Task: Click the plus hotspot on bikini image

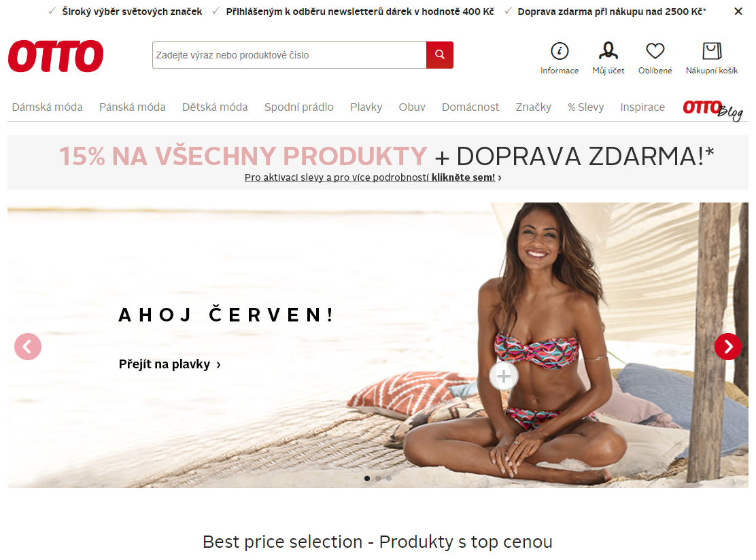Action: tap(503, 376)
